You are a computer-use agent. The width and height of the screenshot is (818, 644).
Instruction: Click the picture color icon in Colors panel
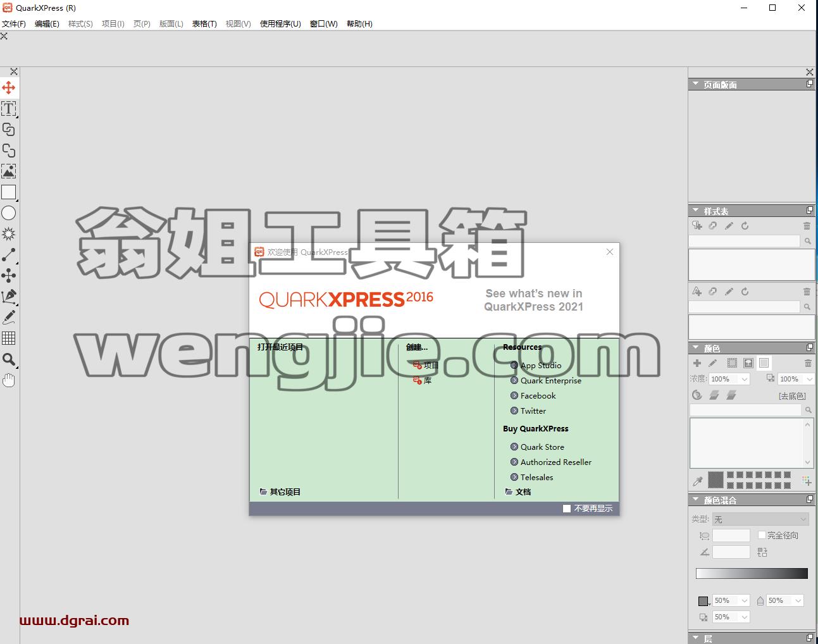(748, 363)
